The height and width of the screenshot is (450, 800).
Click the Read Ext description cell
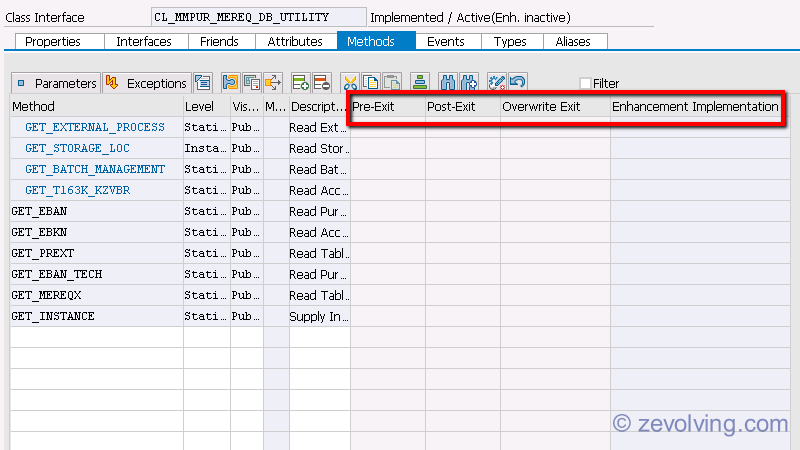(x=319, y=127)
